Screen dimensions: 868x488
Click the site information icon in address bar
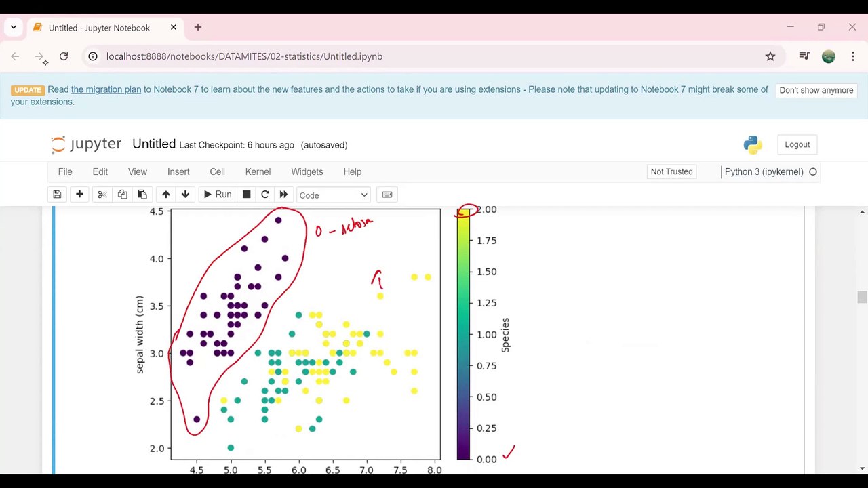coord(94,56)
